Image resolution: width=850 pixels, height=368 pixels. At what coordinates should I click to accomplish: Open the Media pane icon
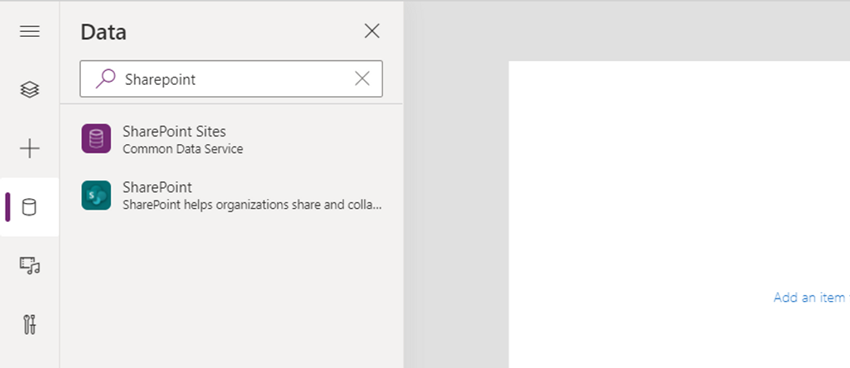(29, 266)
